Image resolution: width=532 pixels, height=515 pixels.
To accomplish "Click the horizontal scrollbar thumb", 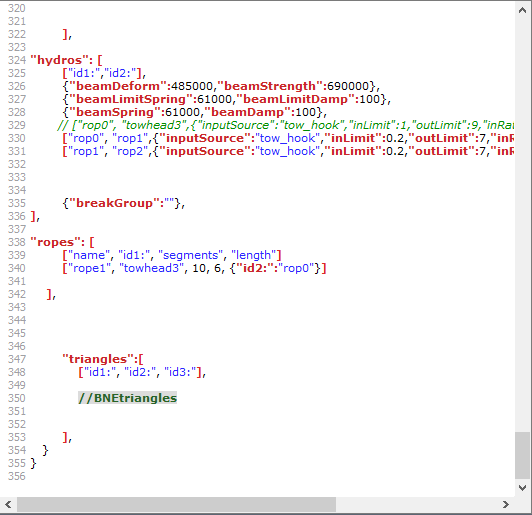I will pyautogui.click(x=176, y=504).
